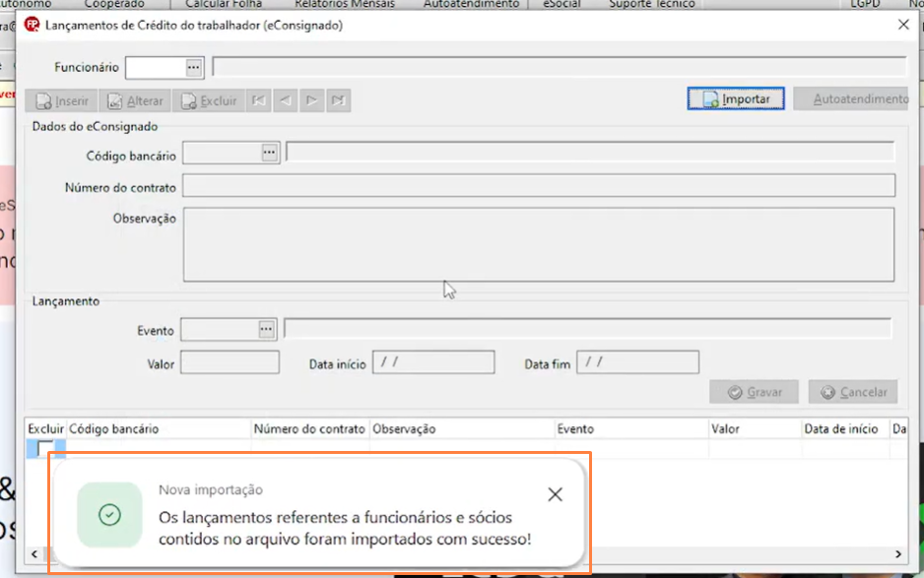
Task: Click grid scrollbar right arrow
Action: tap(898, 553)
